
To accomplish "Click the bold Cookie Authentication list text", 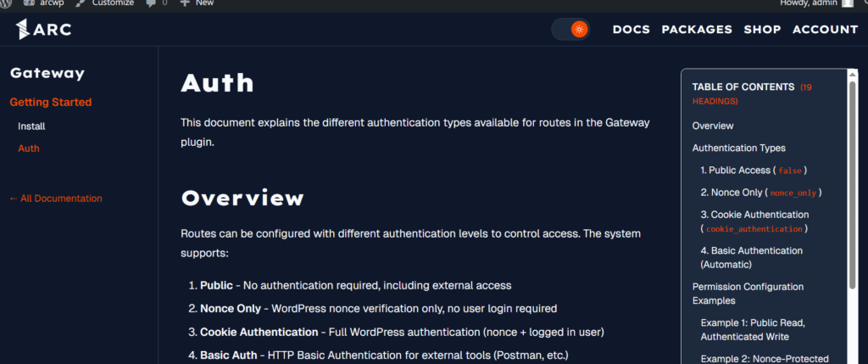I will point(259,333).
